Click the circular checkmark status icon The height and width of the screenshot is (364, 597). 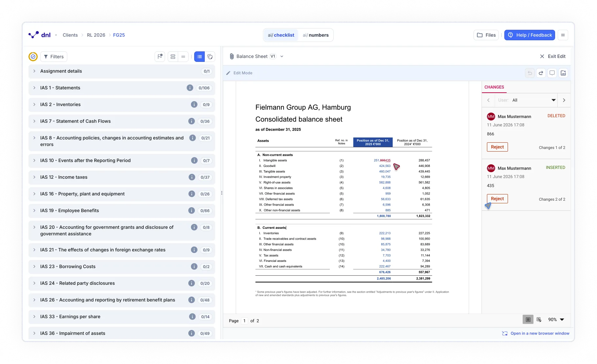point(33,57)
